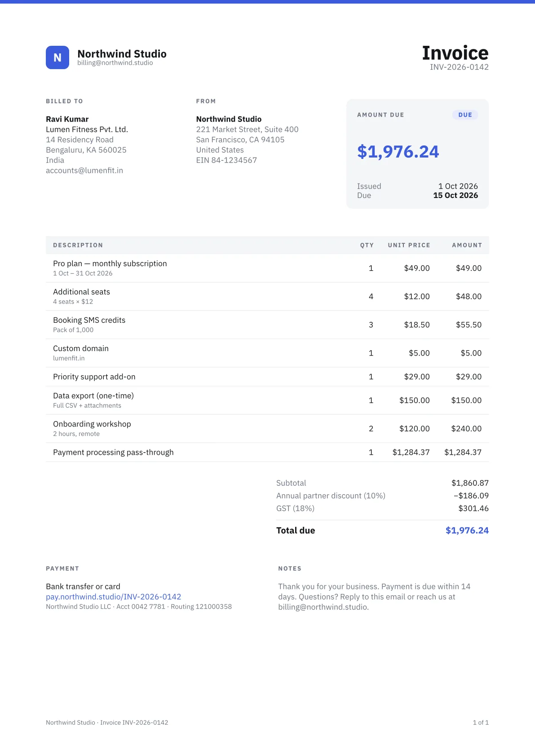Click the page indicator 1 of 1

click(481, 722)
